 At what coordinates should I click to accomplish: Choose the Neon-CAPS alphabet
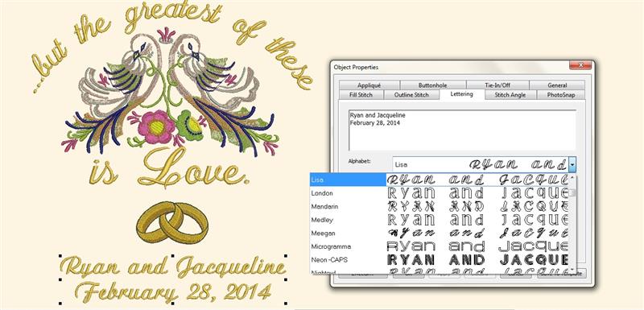click(440, 260)
